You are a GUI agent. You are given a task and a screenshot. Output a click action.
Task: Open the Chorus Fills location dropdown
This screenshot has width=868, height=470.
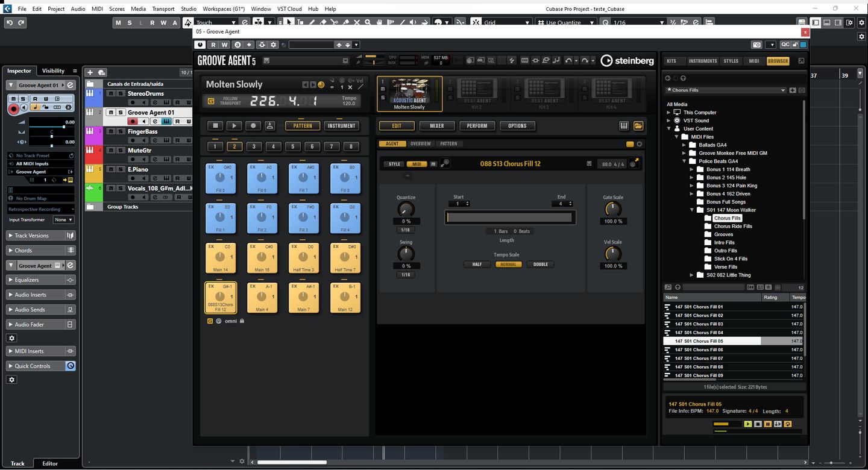[783, 90]
